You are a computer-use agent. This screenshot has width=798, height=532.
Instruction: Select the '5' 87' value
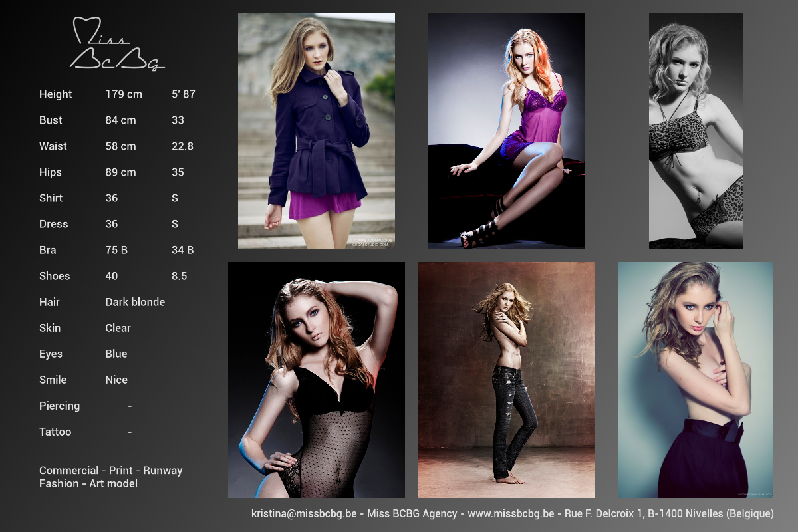[184, 94]
